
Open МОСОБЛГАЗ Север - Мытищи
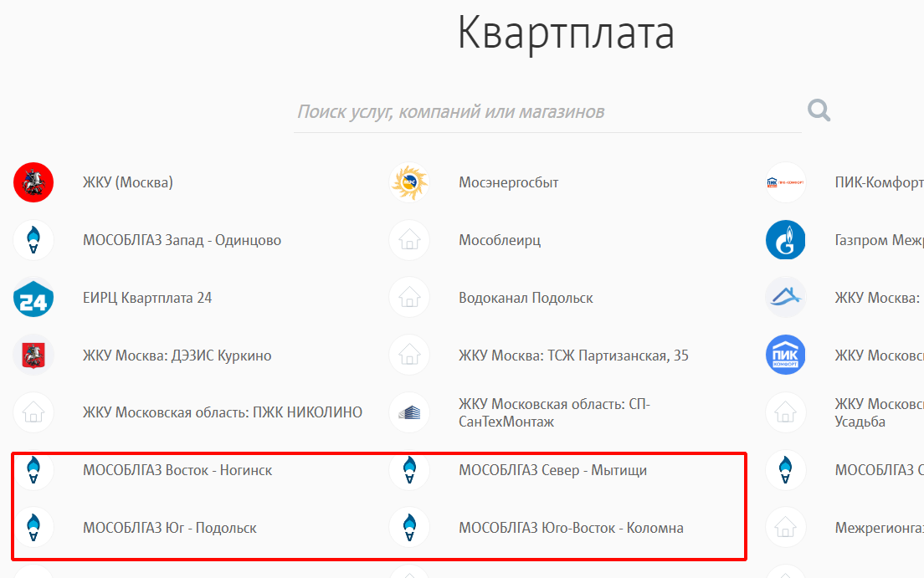pyautogui.click(x=552, y=470)
